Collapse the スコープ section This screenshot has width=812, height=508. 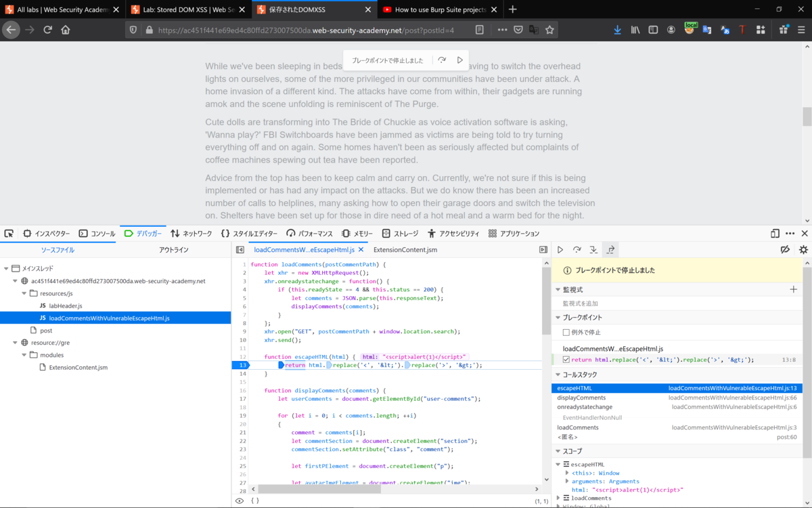point(558,451)
